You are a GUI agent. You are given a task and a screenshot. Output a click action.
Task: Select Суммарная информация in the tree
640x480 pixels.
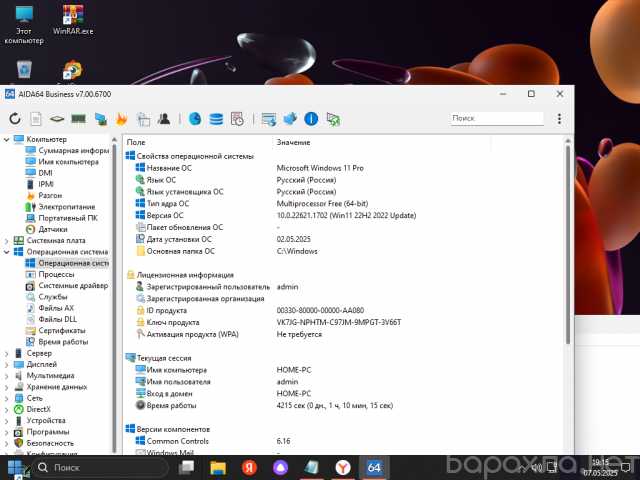(x=67, y=151)
